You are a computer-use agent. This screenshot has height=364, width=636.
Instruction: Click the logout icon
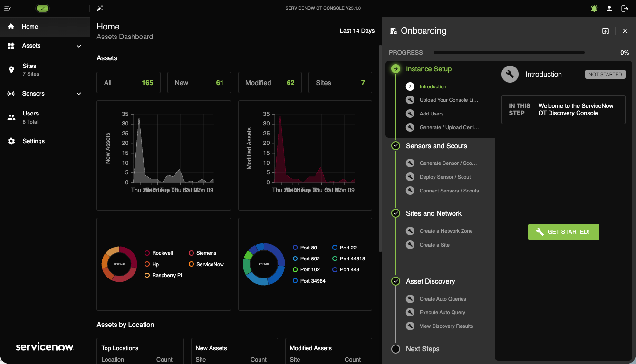pos(625,9)
